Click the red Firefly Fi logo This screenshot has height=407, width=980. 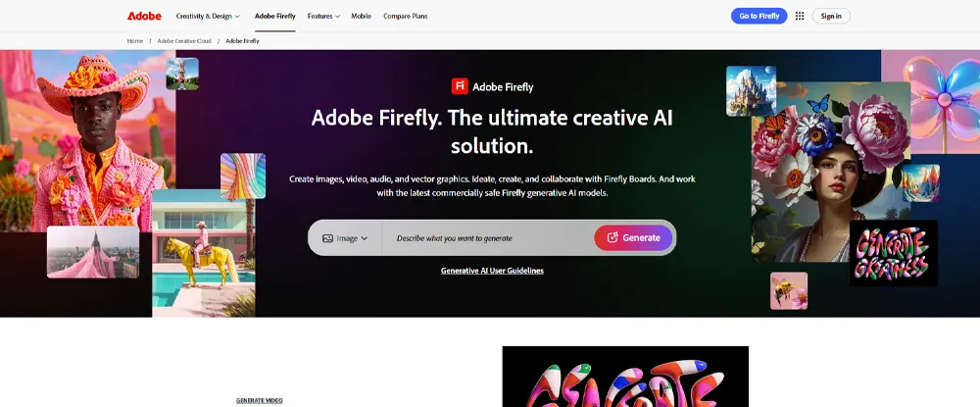coord(460,86)
